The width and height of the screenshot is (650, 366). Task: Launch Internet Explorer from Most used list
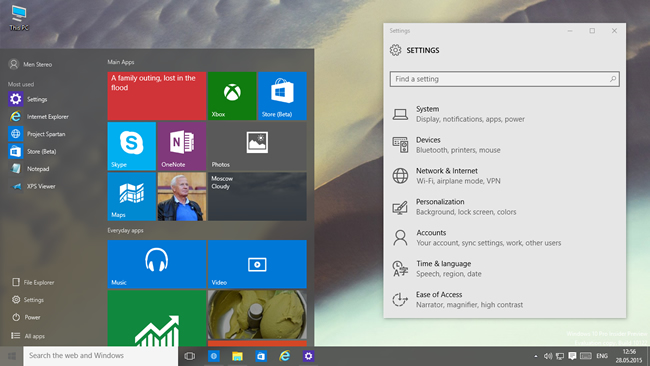click(x=39, y=116)
